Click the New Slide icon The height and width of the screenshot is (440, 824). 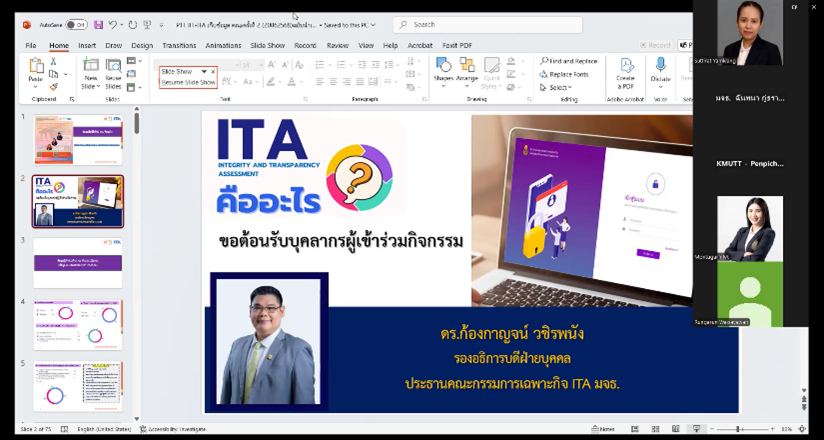(x=91, y=65)
